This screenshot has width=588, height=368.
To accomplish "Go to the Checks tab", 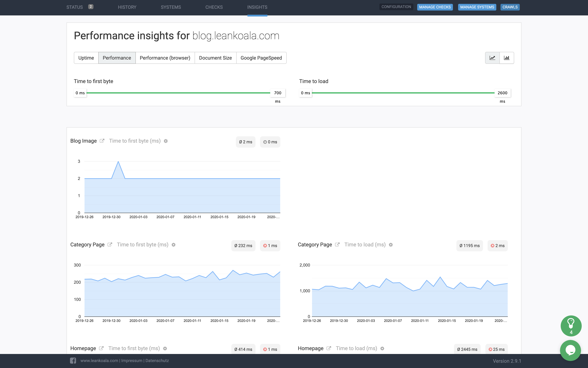I will point(214,7).
